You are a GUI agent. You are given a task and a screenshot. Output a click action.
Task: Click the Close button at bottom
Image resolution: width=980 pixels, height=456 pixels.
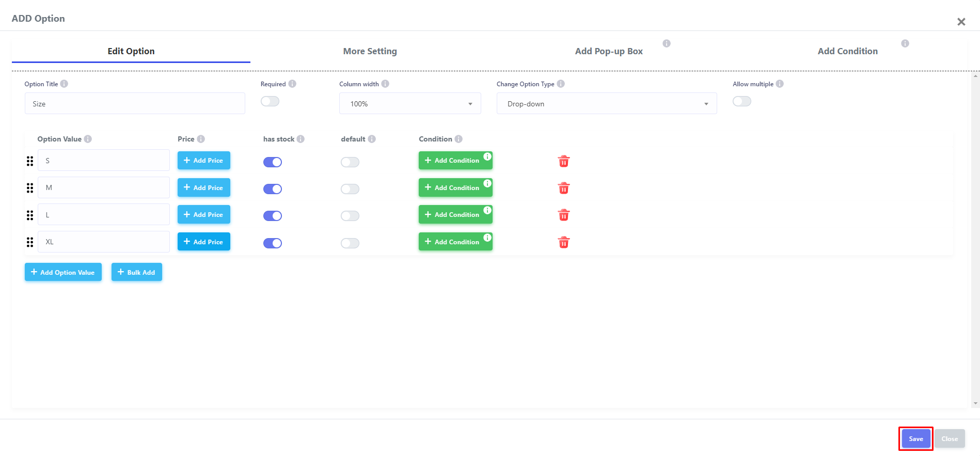(x=950, y=439)
